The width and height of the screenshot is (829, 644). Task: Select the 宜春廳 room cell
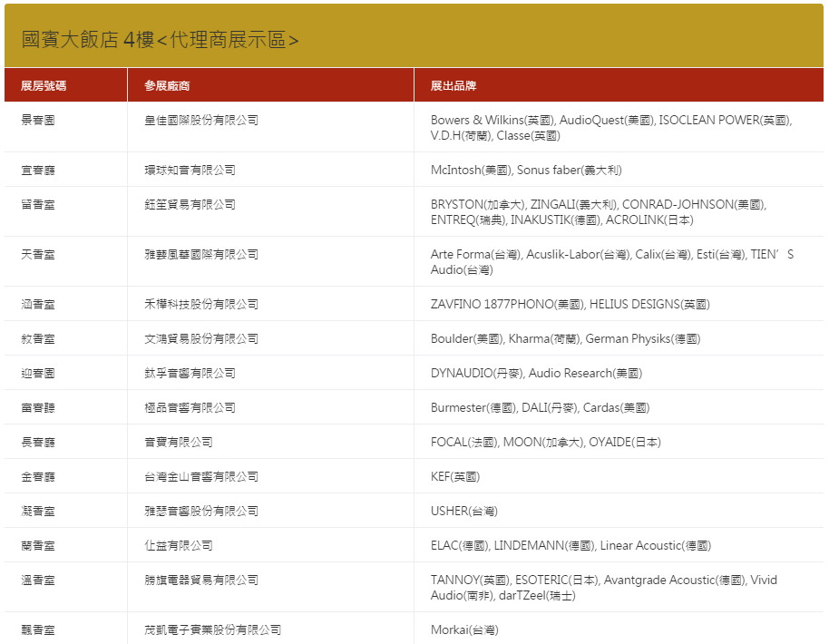click(65, 170)
